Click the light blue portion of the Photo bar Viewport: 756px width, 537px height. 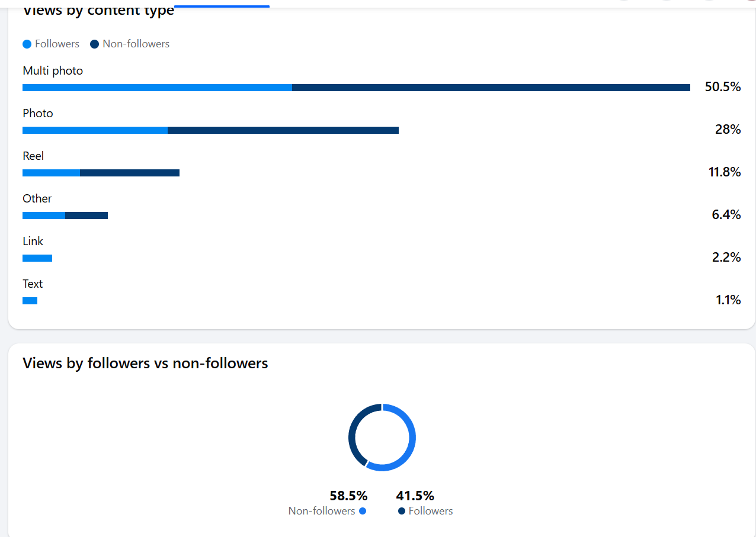[95, 130]
